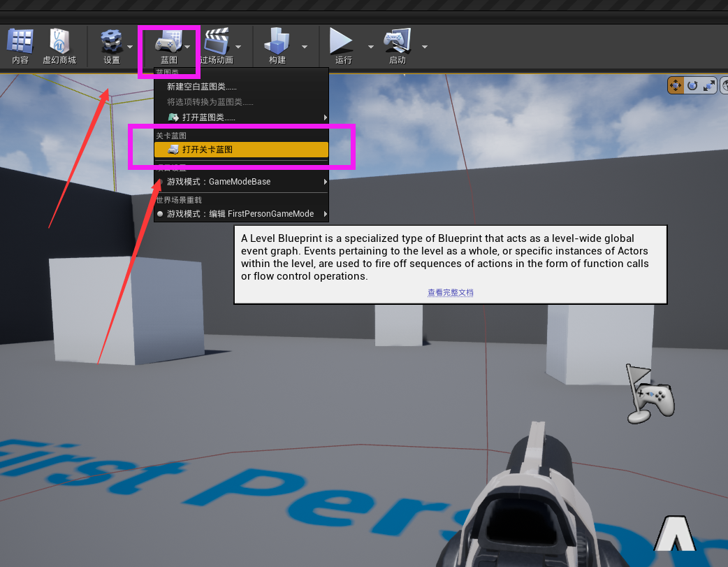Open 游戏模式：GameModeBase submenu
The image size is (728, 567).
point(242,182)
